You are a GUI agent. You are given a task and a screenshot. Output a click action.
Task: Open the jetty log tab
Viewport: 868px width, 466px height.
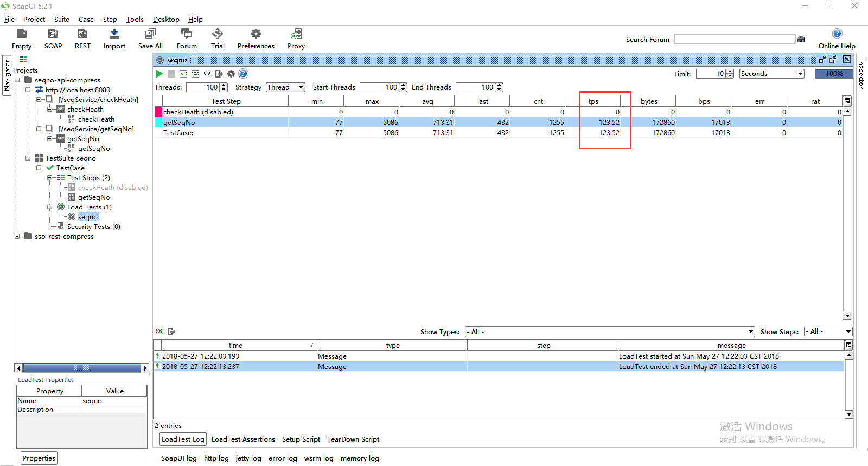pos(248,458)
